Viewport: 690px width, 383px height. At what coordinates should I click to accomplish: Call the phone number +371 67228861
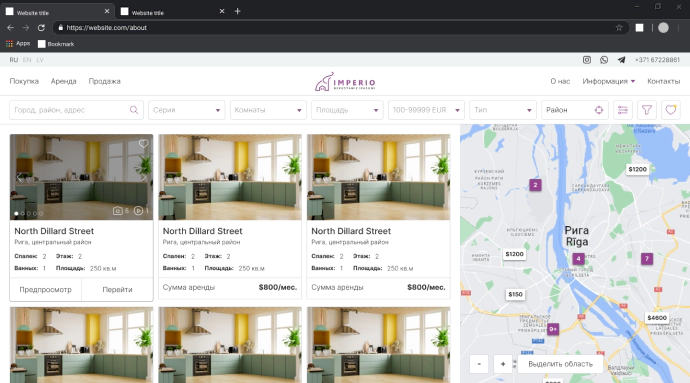657,60
